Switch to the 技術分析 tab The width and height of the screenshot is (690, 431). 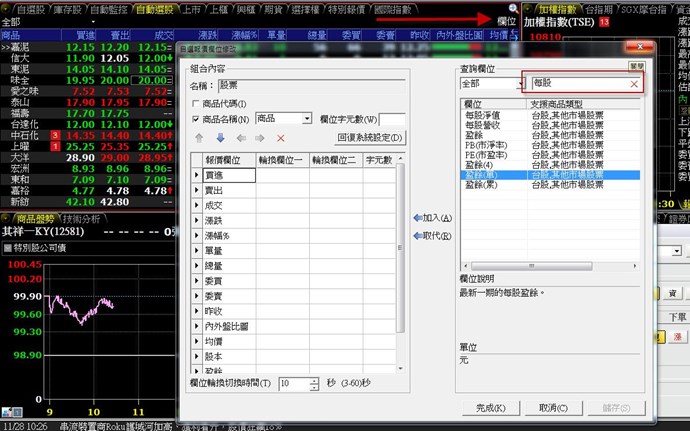click(81, 219)
